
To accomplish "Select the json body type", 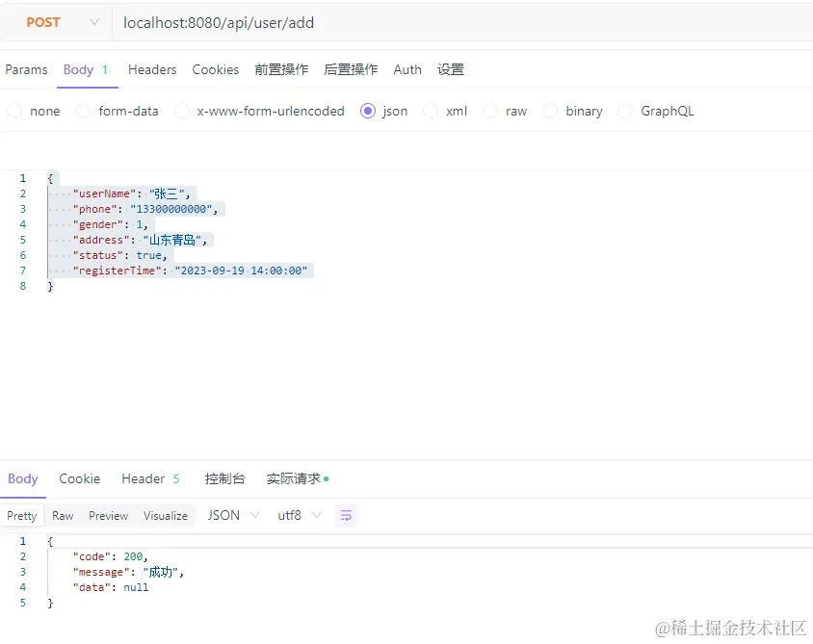I will [x=383, y=111].
